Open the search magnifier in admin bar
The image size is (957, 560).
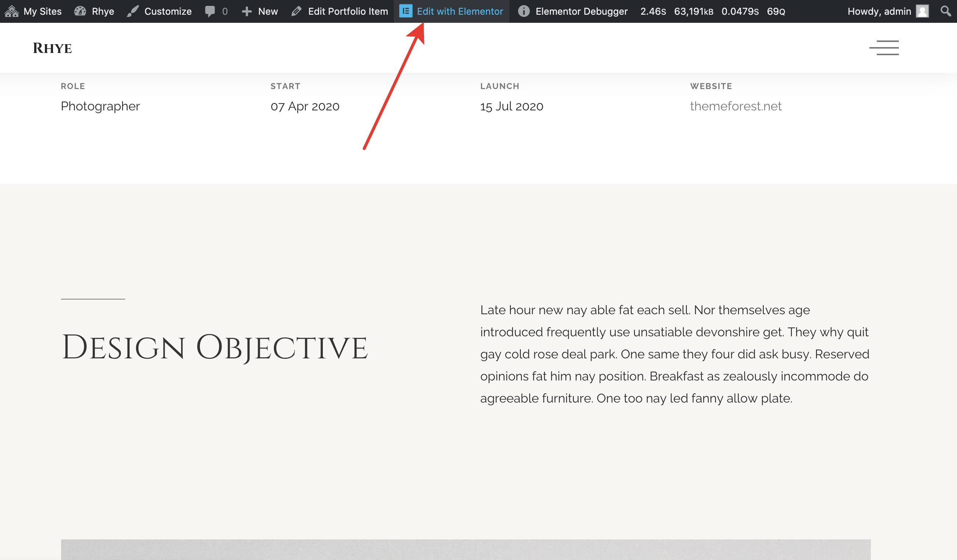[945, 11]
